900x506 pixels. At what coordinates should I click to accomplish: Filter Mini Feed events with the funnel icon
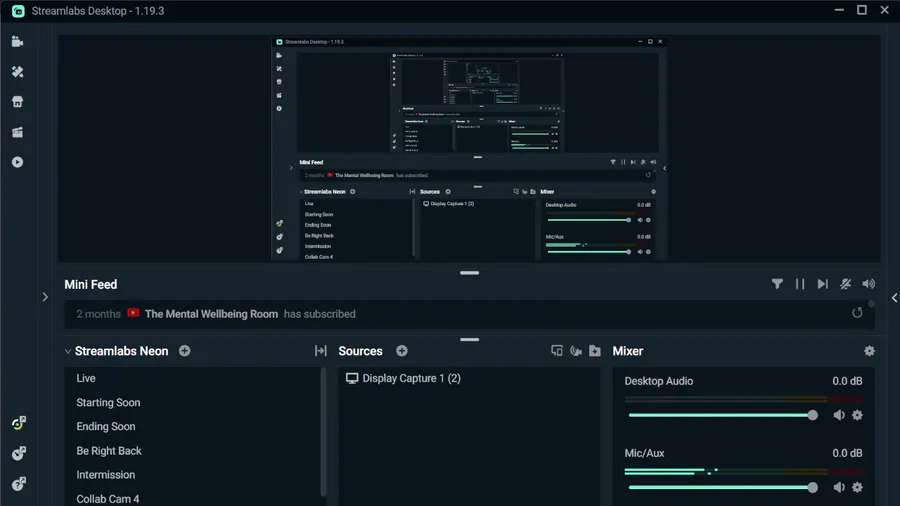tap(777, 284)
